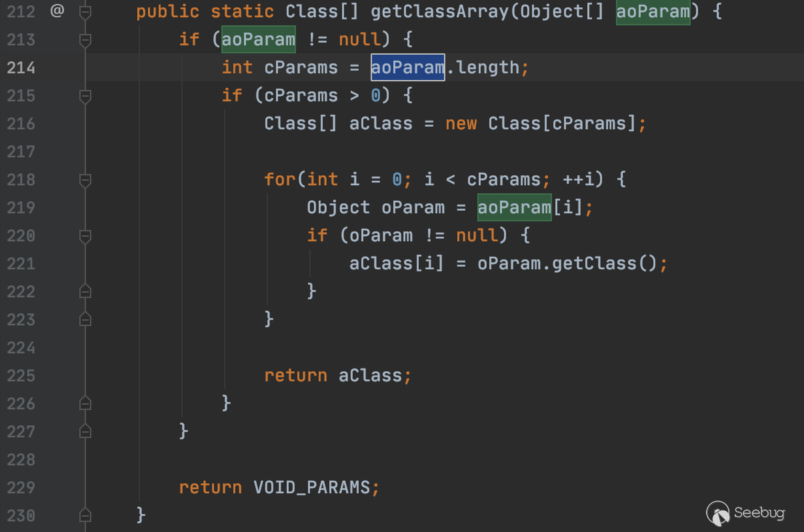Collapse the for loop fold at line 218
Screen dimensions: 804x532
click(85, 180)
